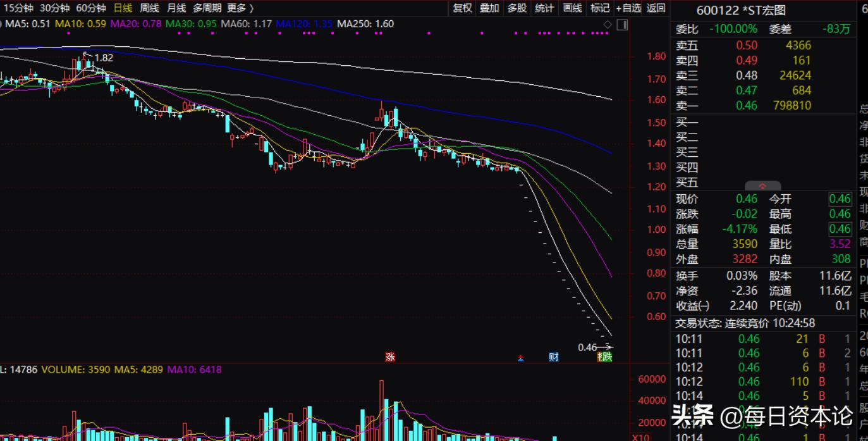Switch to the 周线 weekly tab
Screen dimensions: 868x441
point(149,8)
